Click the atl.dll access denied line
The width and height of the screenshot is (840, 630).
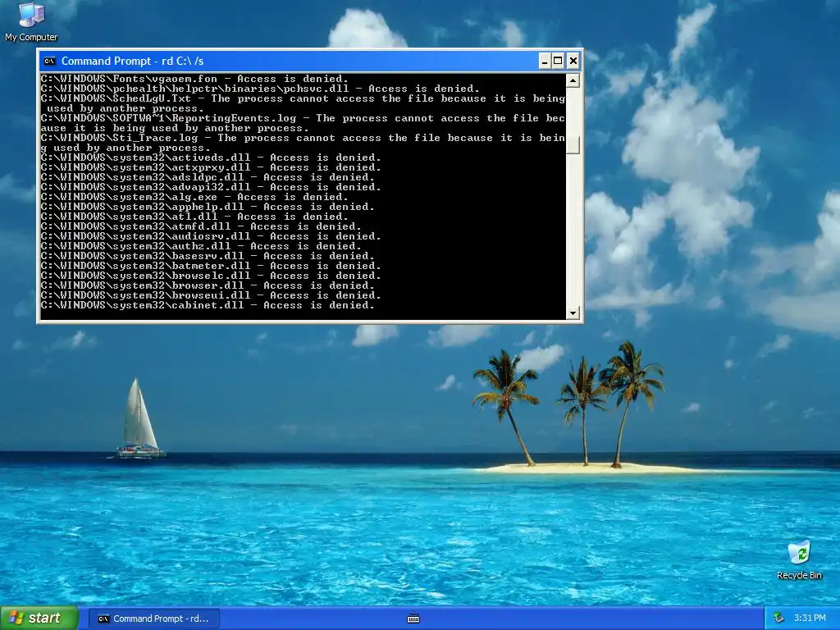tap(194, 217)
